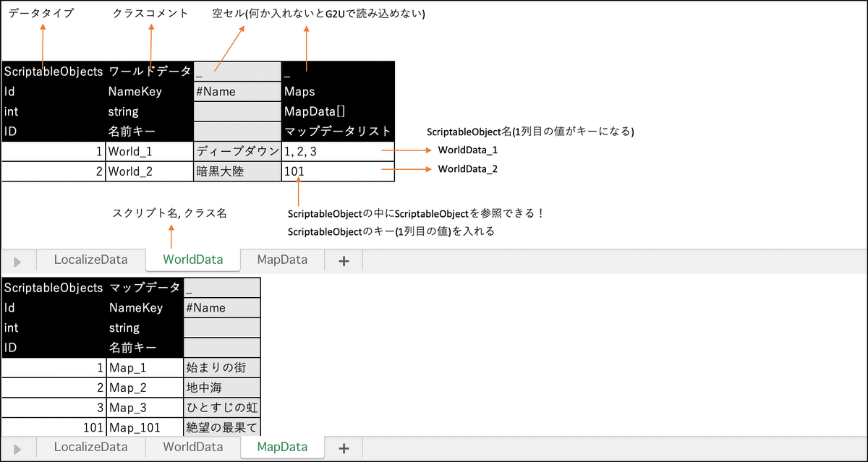Open the LocalizeData tab in the bar where MapData is active

[x=90, y=448]
